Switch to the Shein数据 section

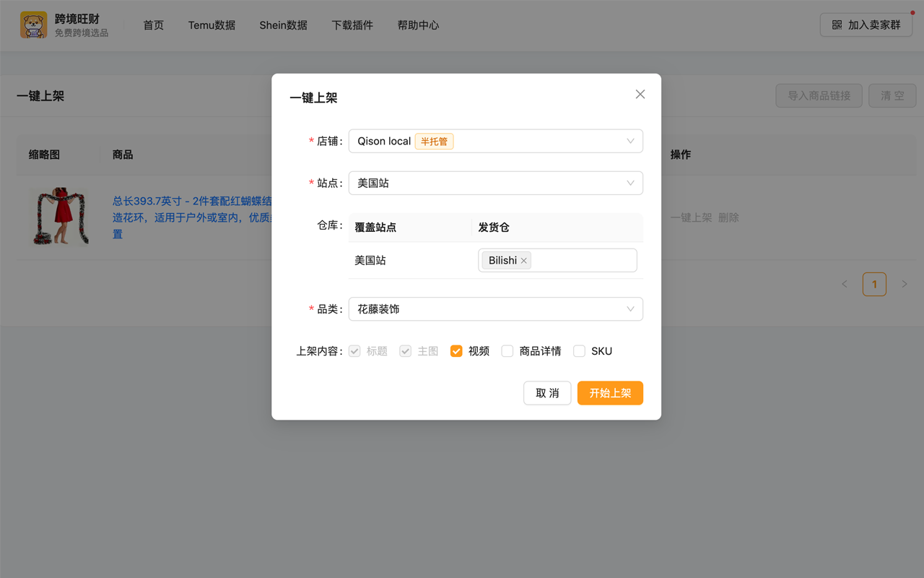(283, 25)
